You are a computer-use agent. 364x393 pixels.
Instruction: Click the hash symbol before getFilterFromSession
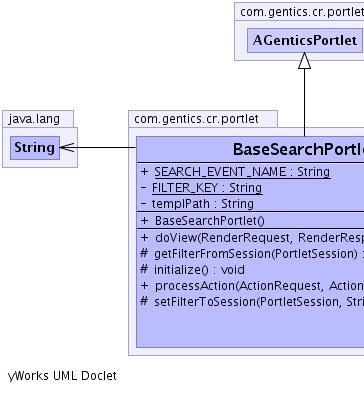click(144, 253)
